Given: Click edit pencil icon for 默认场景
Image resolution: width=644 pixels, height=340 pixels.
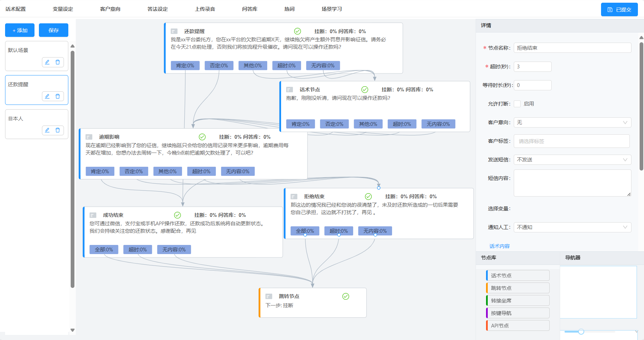Looking at the screenshot, I should [47, 62].
